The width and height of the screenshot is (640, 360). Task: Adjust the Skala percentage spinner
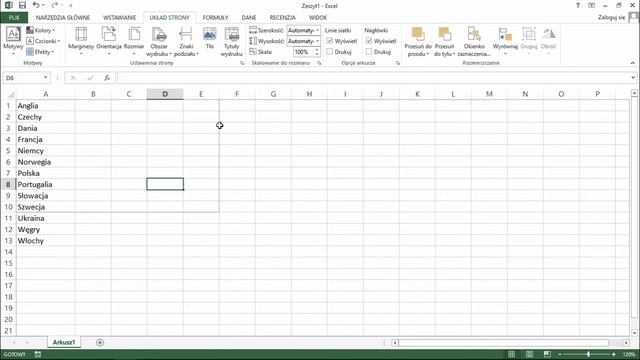coord(317,52)
